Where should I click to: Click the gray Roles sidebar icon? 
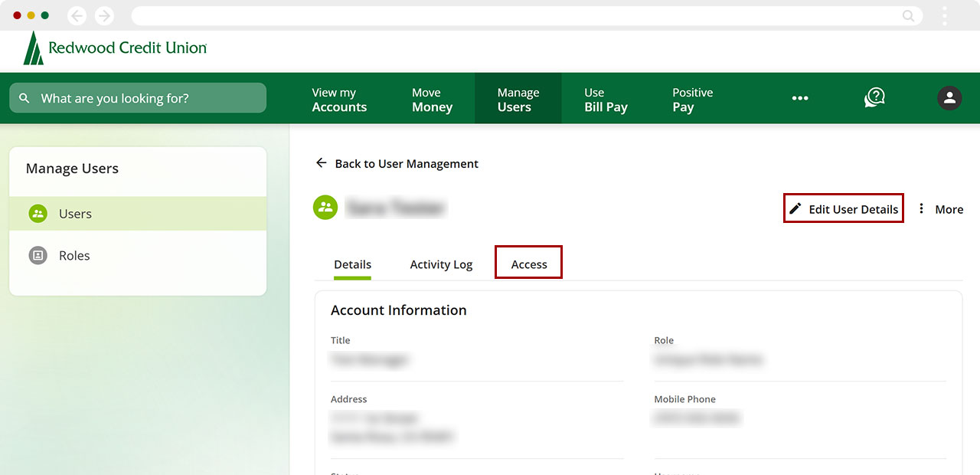38,255
